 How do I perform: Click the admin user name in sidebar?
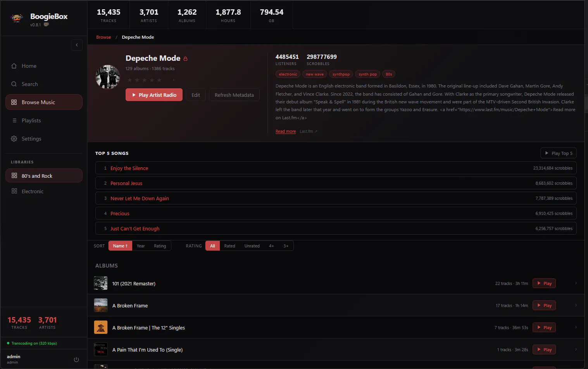click(x=14, y=357)
